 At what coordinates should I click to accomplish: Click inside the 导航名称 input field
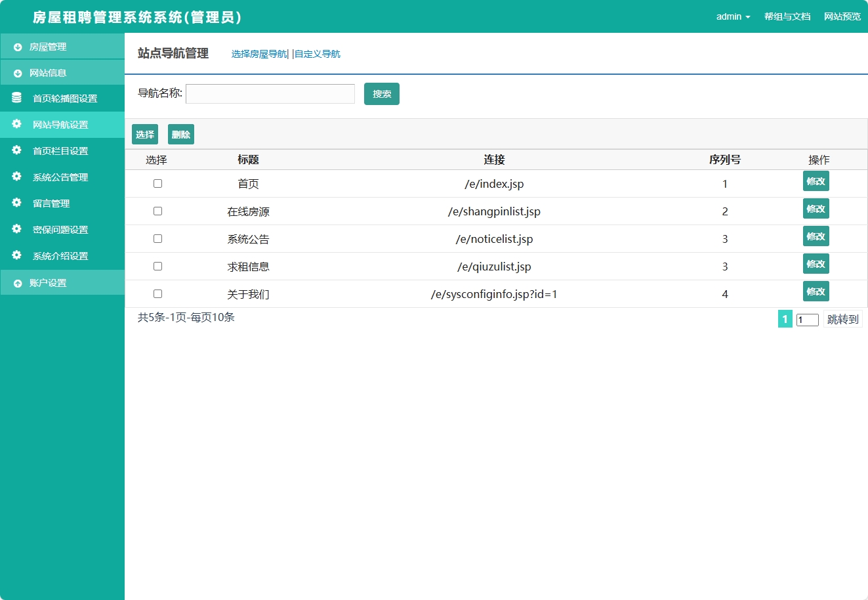point(270,93)
